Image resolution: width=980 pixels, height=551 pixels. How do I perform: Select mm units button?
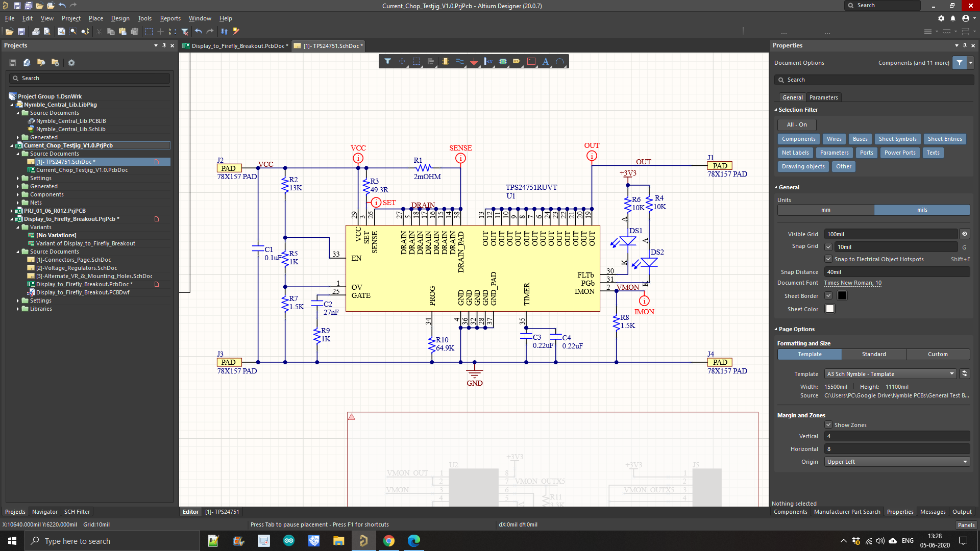coord(825,210)
